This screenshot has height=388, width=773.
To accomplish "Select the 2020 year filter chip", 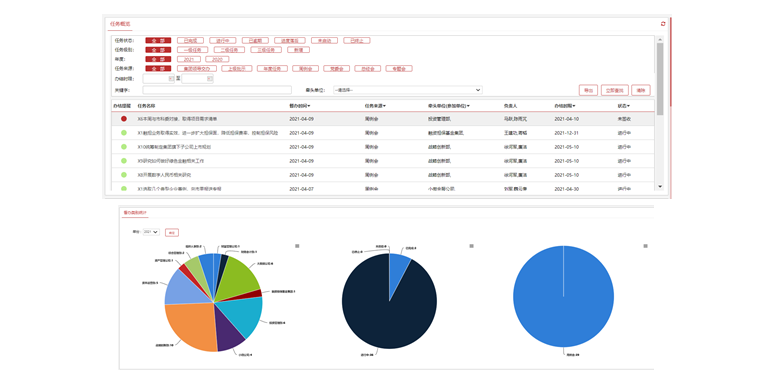I will pyautogui.click(x=217, y=59).
